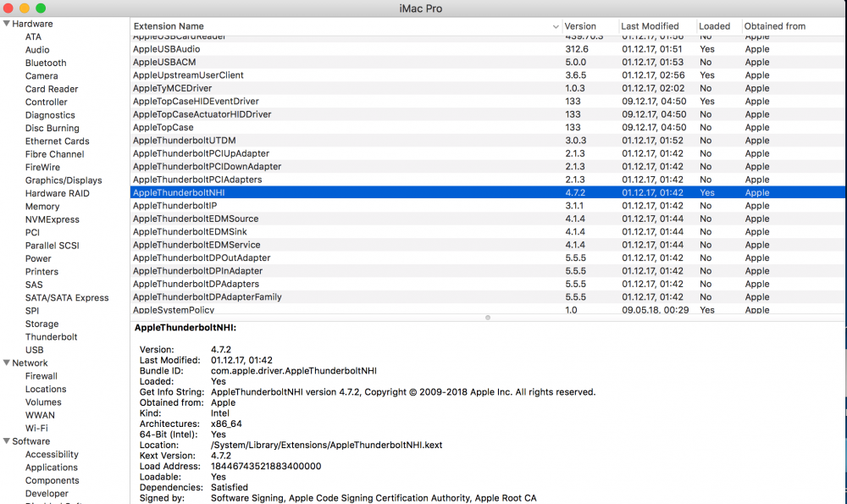Screen dimensions: 847x504
Task: Sort by Obtained from column header
Action: point(775,26)
